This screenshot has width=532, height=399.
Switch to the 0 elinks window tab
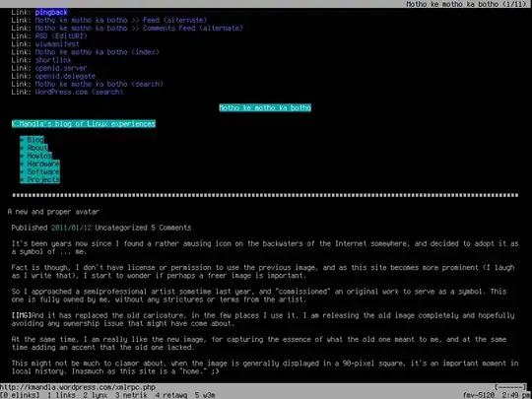pyautogui.click(x=20, y=395)
